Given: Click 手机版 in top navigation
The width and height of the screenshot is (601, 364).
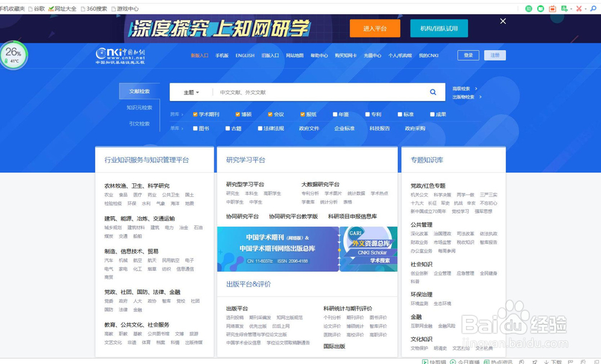Looking at the screenshot, I should click(x=222, y=55).
